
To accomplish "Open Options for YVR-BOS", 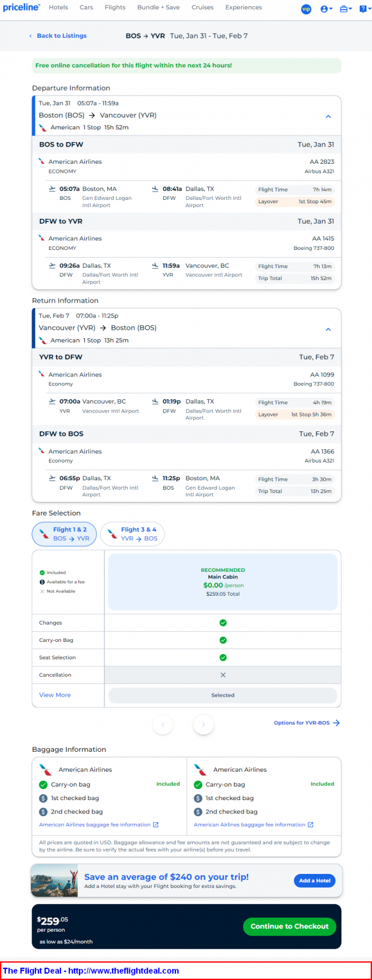I will [x=306, y=723].
